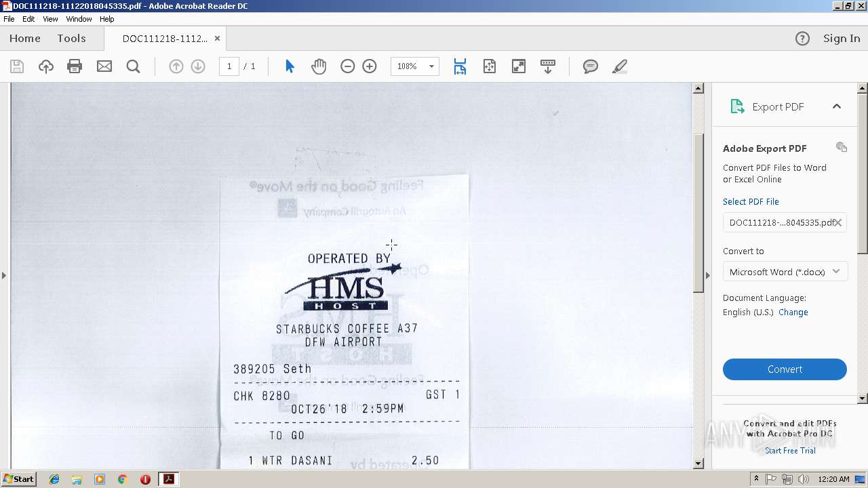Screen dimensions: 868x488
Task: Click the page number input field
Action: [x=229, y=66]
